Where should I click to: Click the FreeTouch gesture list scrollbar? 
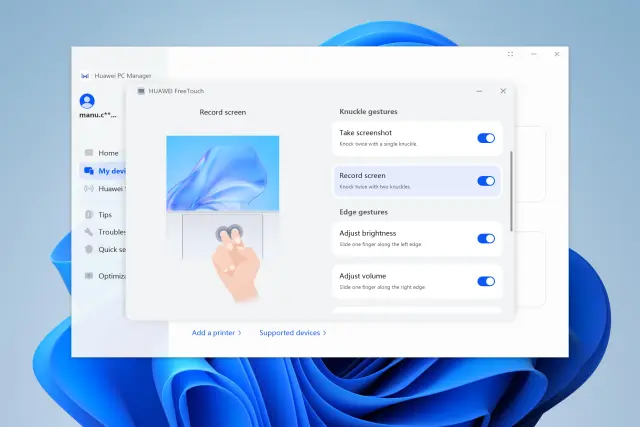(x=511, y=190)
